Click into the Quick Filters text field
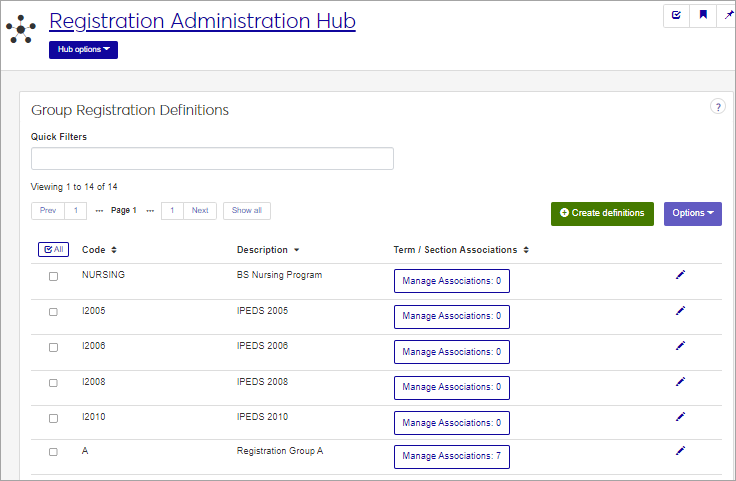The height and width of the screenshot is (481, 736). [212, 159]
